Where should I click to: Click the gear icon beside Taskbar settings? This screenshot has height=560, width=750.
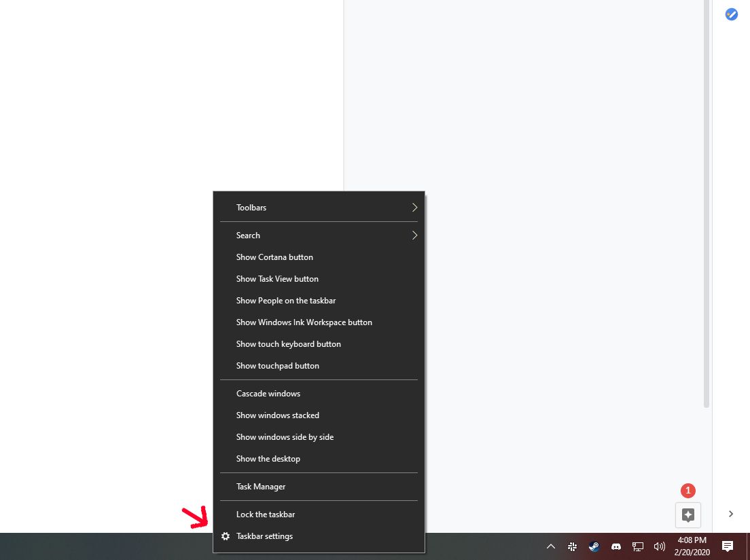pyautogui.click(x=226, y=536)
